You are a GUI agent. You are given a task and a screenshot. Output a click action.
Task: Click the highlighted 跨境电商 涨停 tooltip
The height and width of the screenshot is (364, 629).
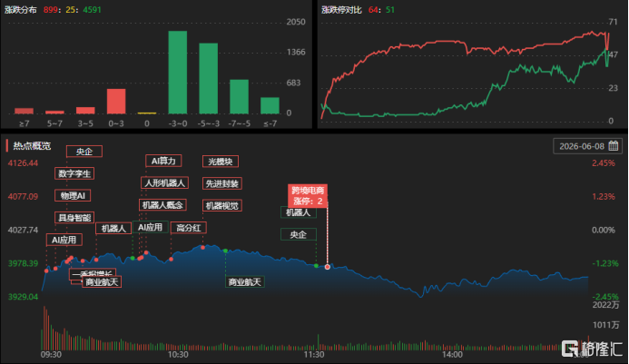(308, 196)
